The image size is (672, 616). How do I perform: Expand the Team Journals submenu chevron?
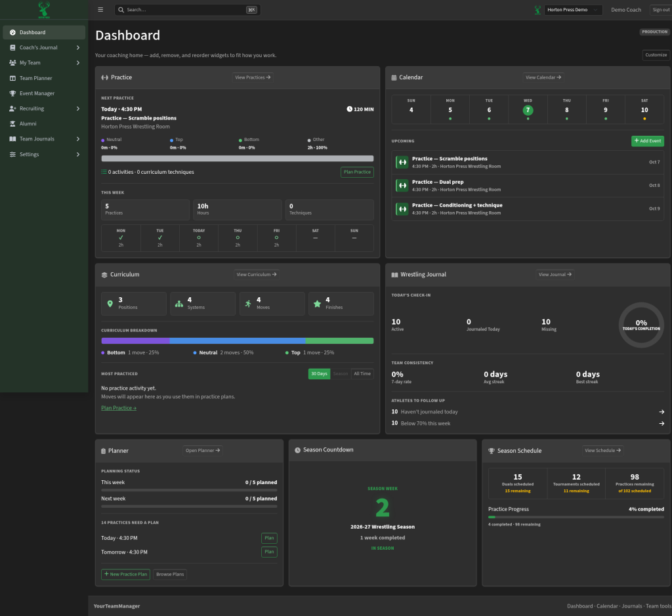click(78, 139)
